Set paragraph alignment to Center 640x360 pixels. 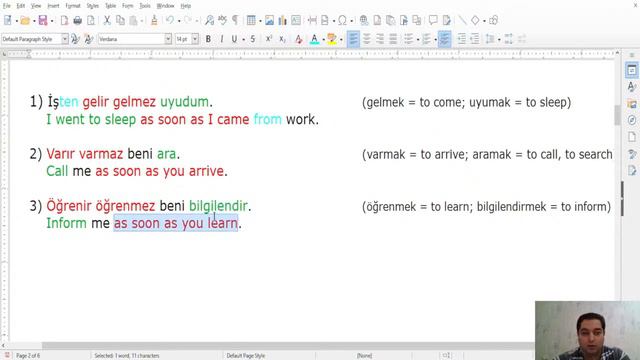(367, 39)
